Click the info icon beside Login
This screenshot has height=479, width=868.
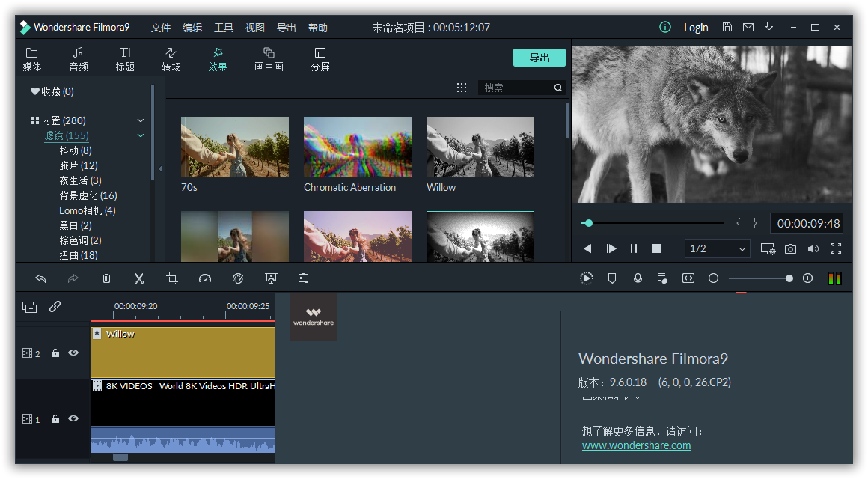coord(664,27)
